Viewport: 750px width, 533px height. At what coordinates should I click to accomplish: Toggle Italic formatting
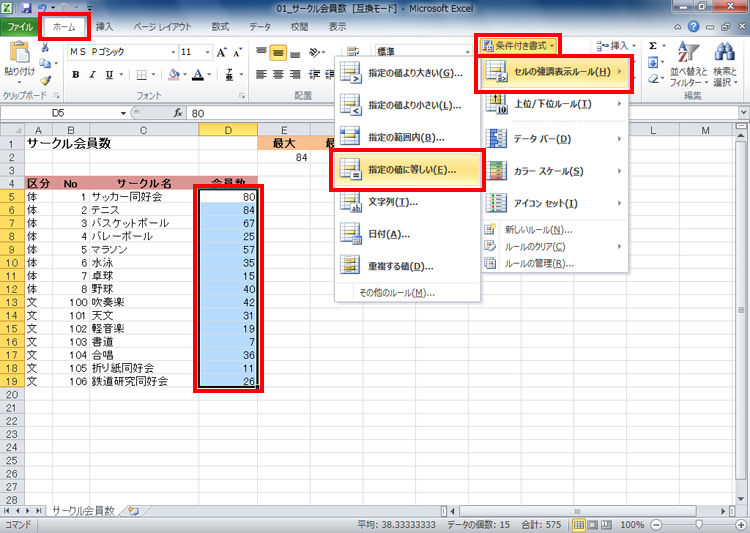(x=92, y=75)
